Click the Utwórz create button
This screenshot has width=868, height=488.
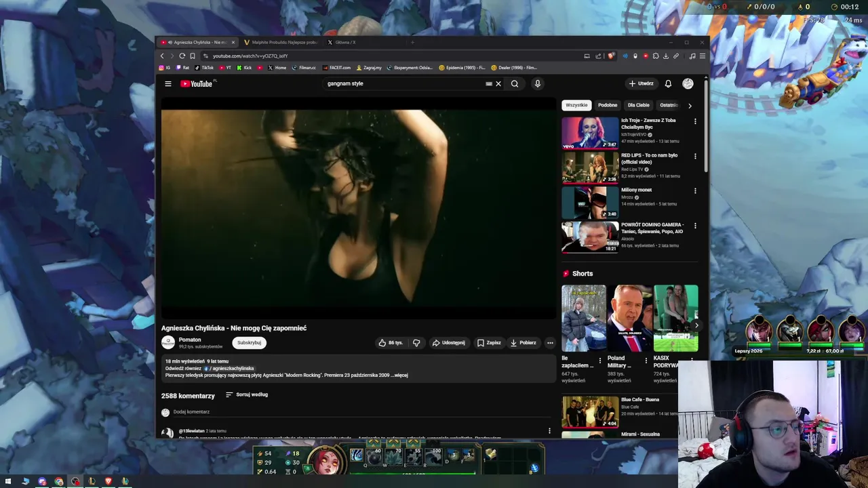tap(642, 84)
